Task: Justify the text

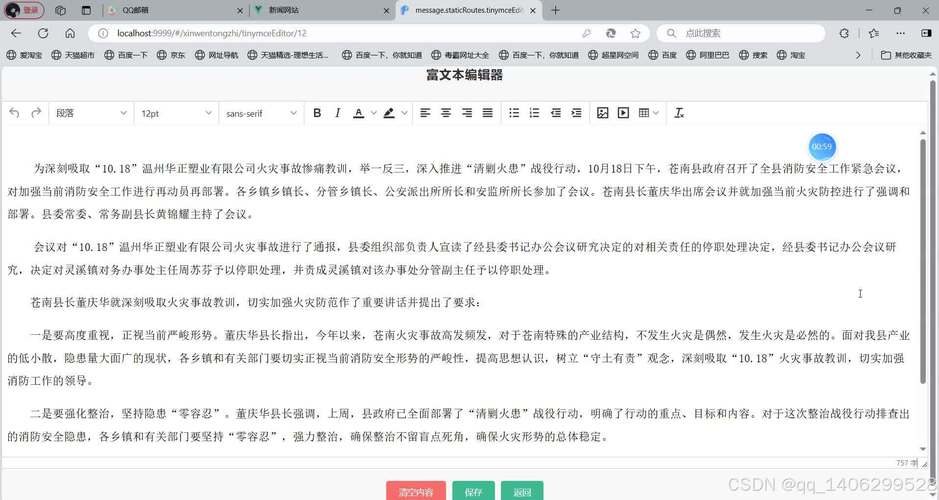Action: pos(487,113)
